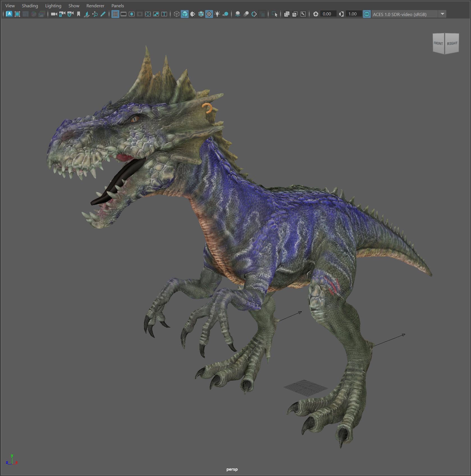
Task: Toggle the Textured checker icon
Action: click(209, 14)
